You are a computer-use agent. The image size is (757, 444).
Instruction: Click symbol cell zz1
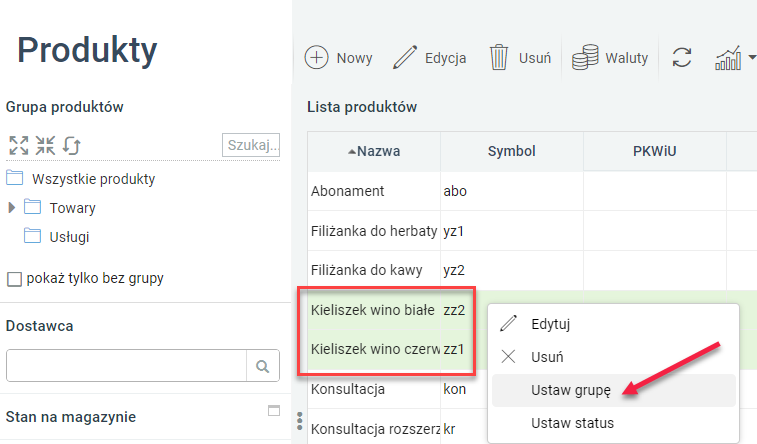coord(454,348)
